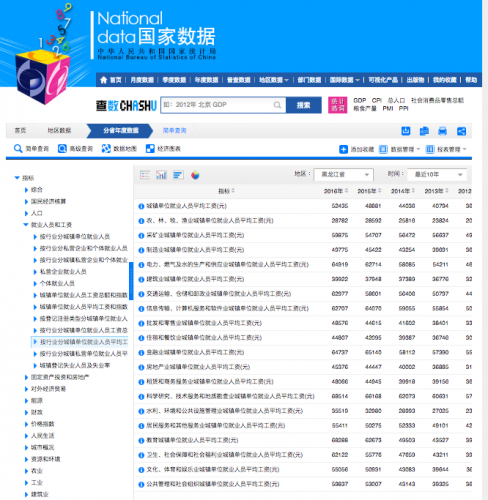Click the home icon 首页 in navigation

pos(111,80)
